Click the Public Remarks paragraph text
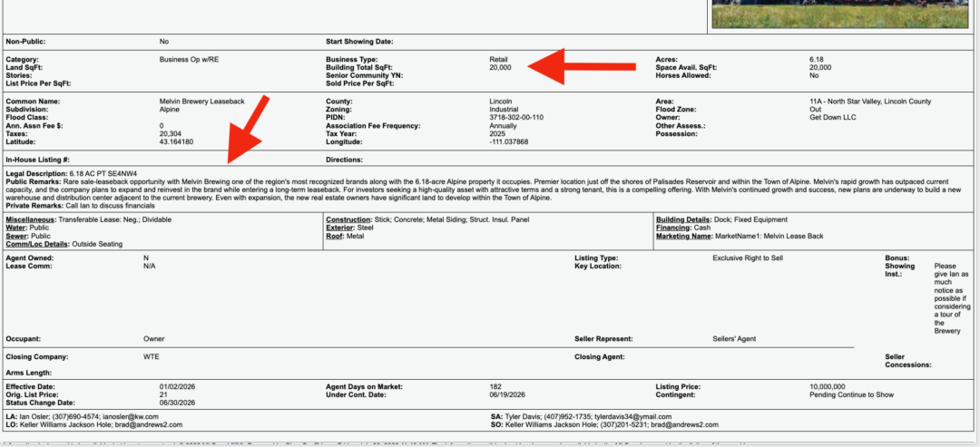This screenshot has width=980, height=447. point(483,189)
